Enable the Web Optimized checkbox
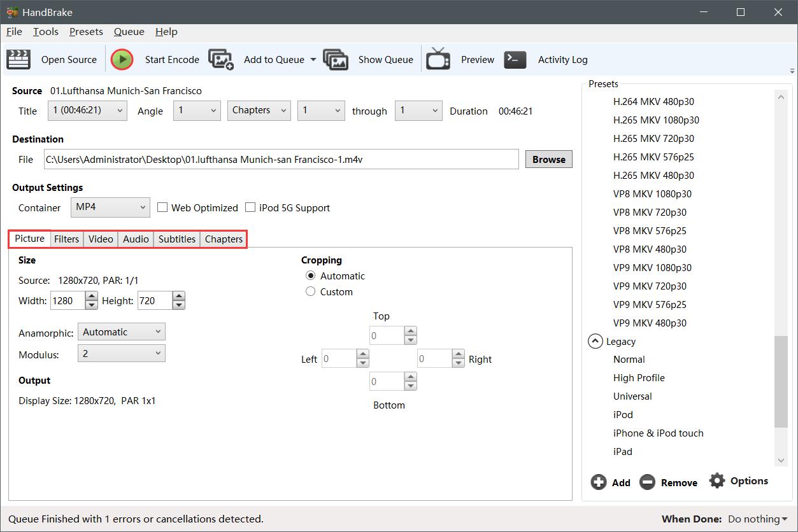Viewport: 798px width, 532px height. click(162, 207)
